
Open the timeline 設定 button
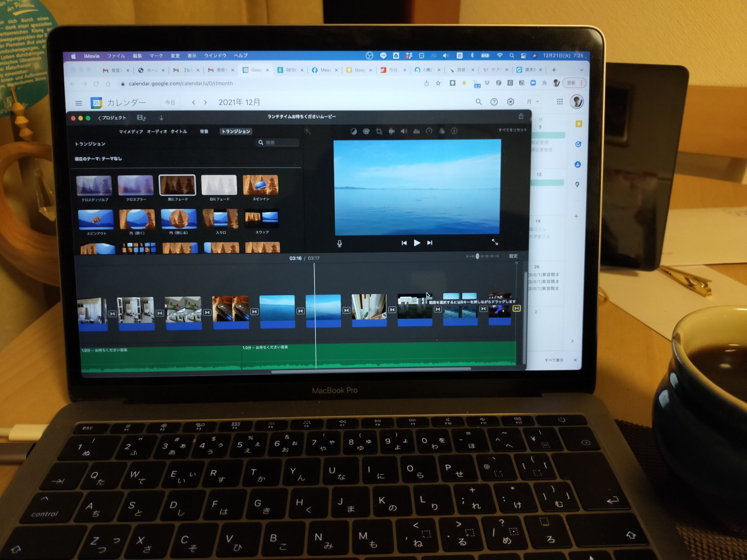[x=513, y=256]
